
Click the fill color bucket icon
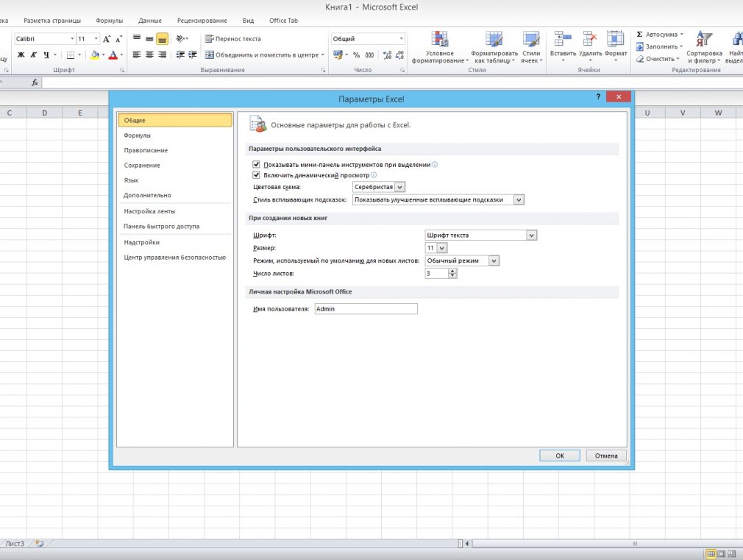point(95,55)
